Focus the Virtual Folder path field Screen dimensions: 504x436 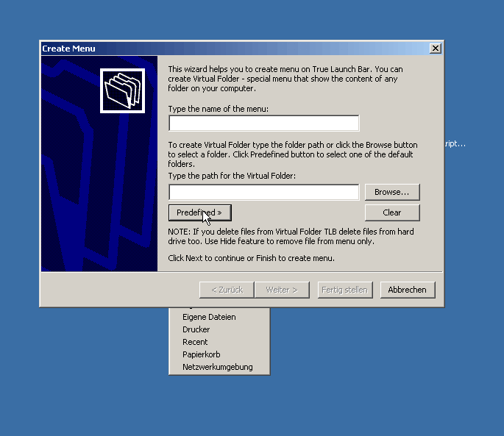(x=263, y=192)
